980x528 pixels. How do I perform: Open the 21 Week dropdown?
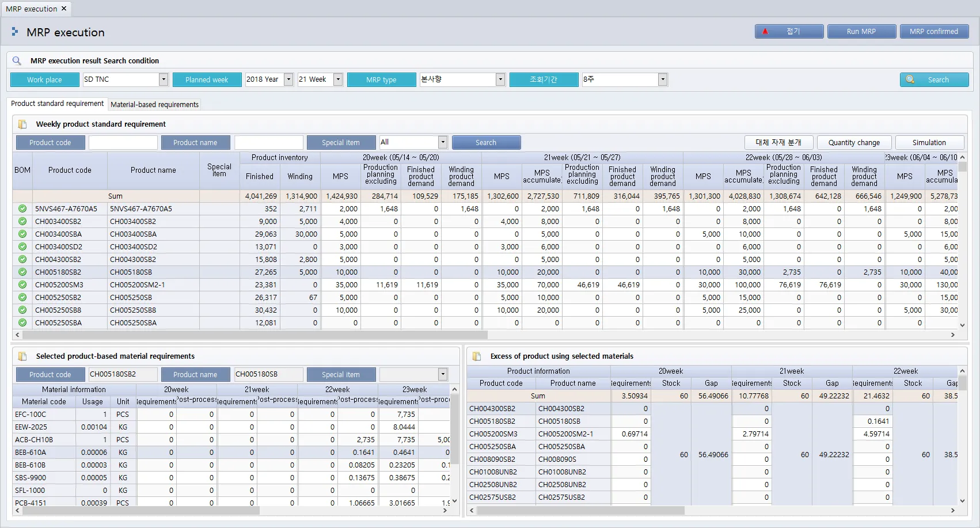(x=338, y=79)
